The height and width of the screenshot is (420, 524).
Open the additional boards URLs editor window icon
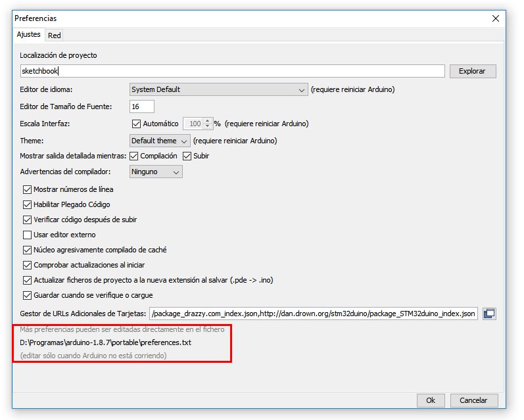click(489, 314)
